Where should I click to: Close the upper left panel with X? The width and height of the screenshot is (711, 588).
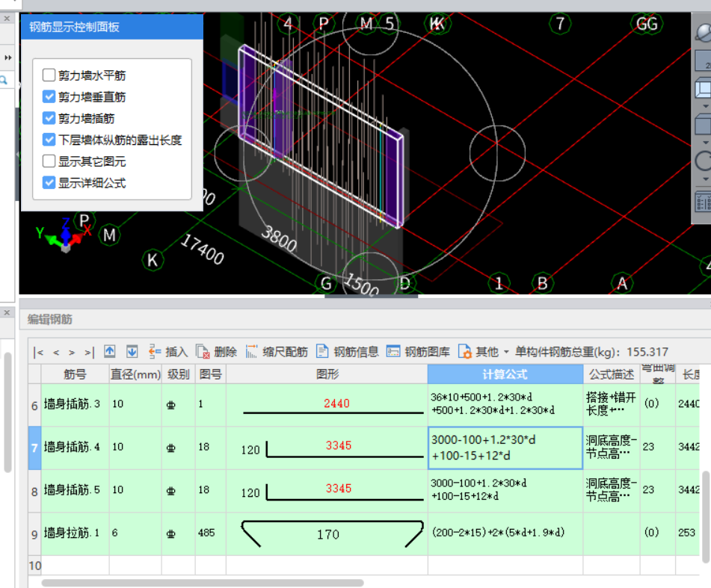[7, 19]
